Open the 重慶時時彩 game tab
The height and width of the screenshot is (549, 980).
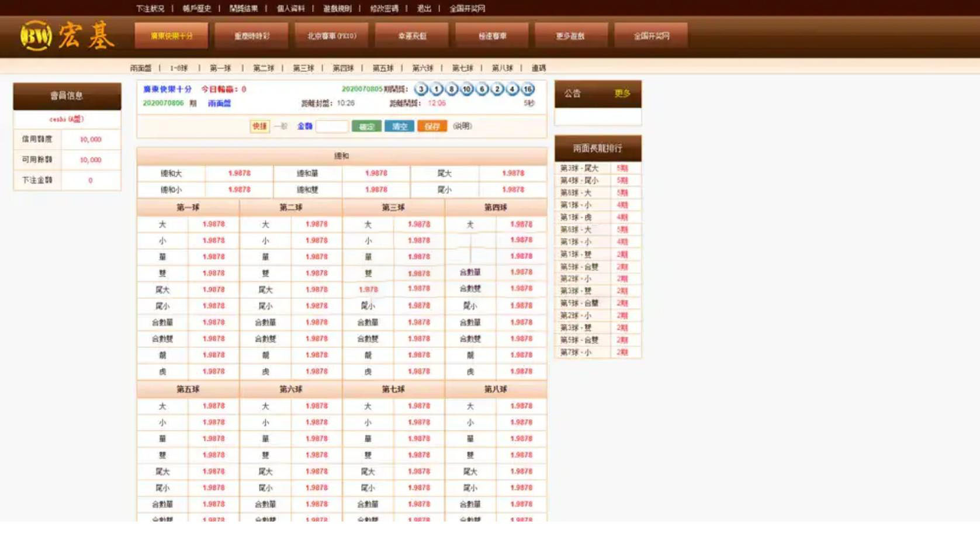251,36
